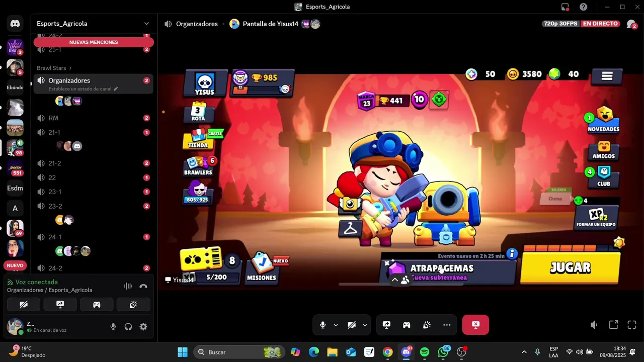Turn on camera in voice panel
This screenshot has height=362, width=644.
pos(24,304)
